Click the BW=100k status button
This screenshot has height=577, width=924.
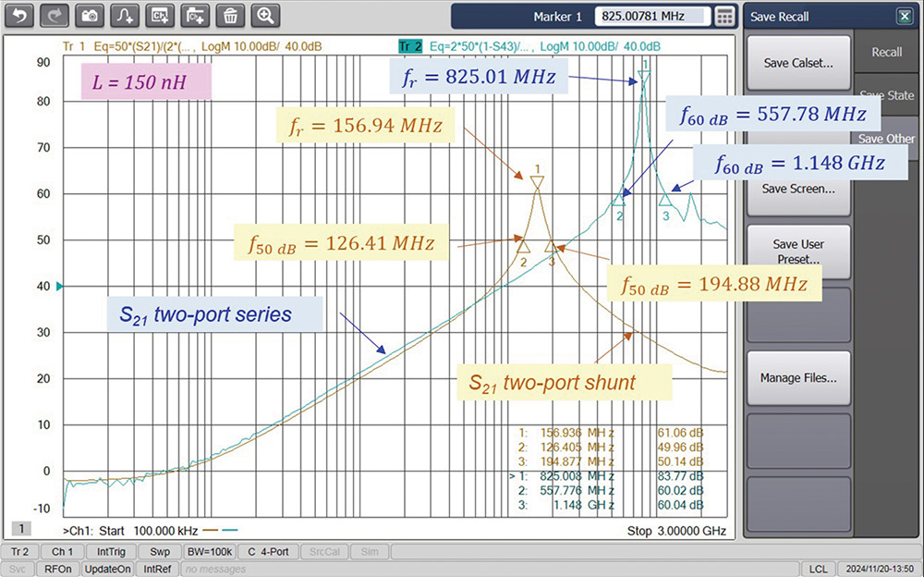[x=208, y=552]
